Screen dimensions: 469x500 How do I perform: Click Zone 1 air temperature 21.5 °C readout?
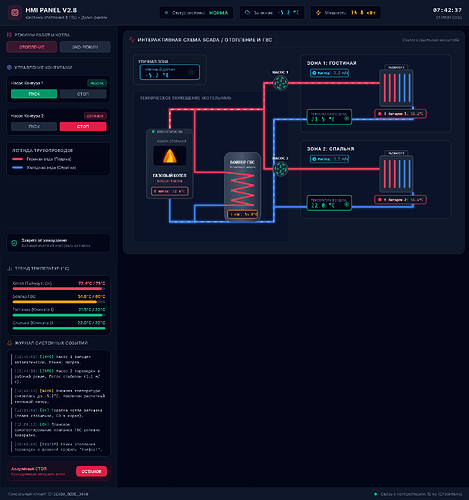[329, 117]
